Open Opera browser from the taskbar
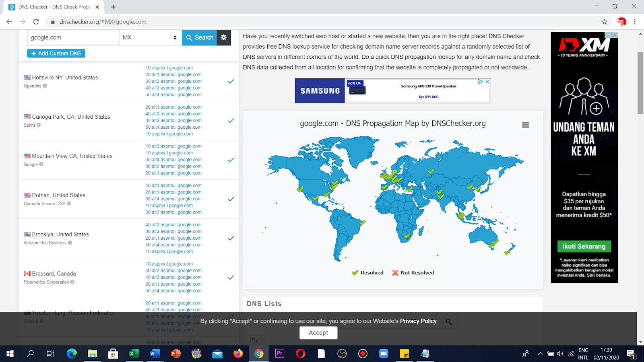Image resolution: width=644 pixels, height=362 pixels. coord(300,354)
